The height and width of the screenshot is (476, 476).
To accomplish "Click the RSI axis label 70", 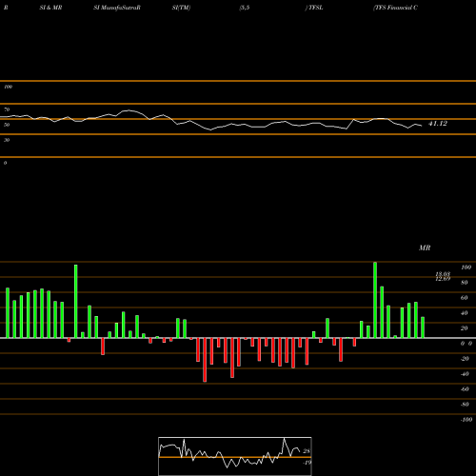I will (x=7, y=109).
